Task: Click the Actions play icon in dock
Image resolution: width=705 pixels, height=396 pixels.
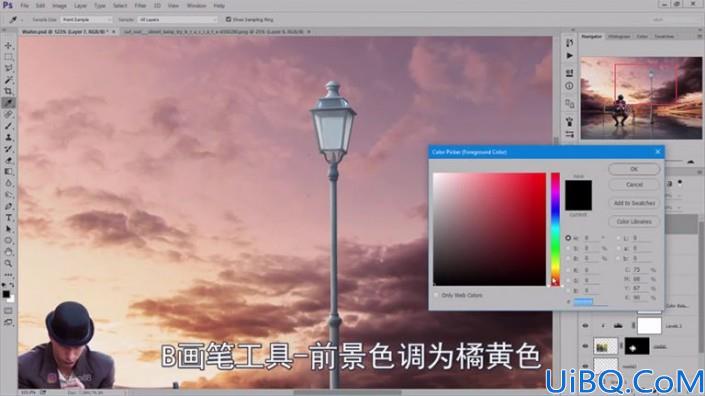Action: (x=569, y=56)
